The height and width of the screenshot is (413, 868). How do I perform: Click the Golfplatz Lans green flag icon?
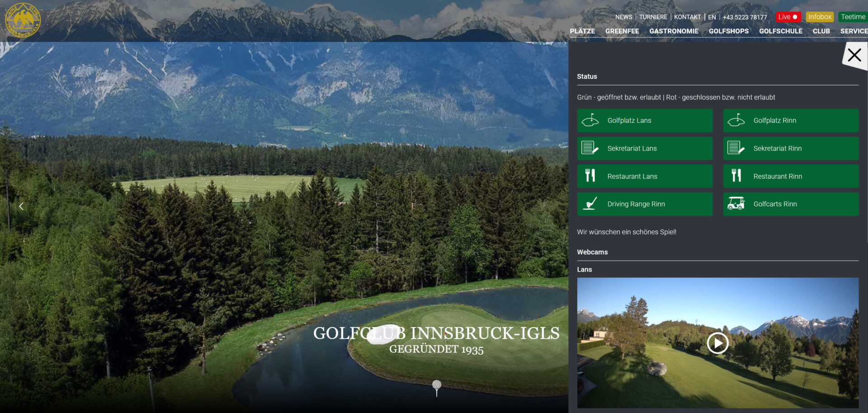pyautogui.click(x=590, y=120)
